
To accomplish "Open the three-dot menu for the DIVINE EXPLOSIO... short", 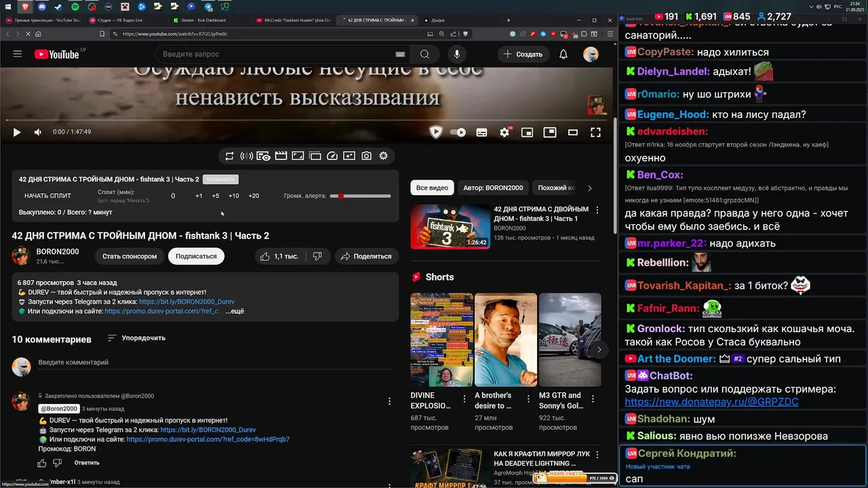I will [465, 399].
